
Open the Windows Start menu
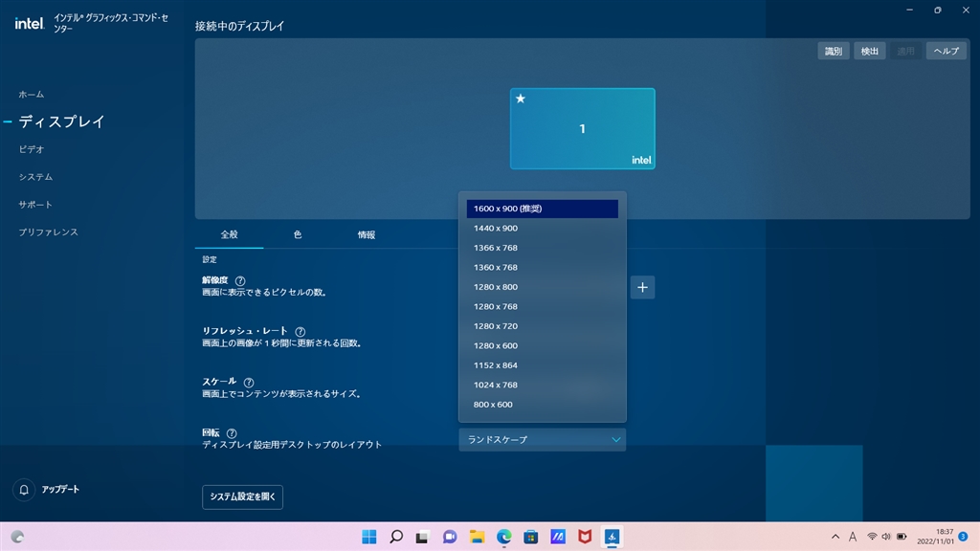(369, 537)
